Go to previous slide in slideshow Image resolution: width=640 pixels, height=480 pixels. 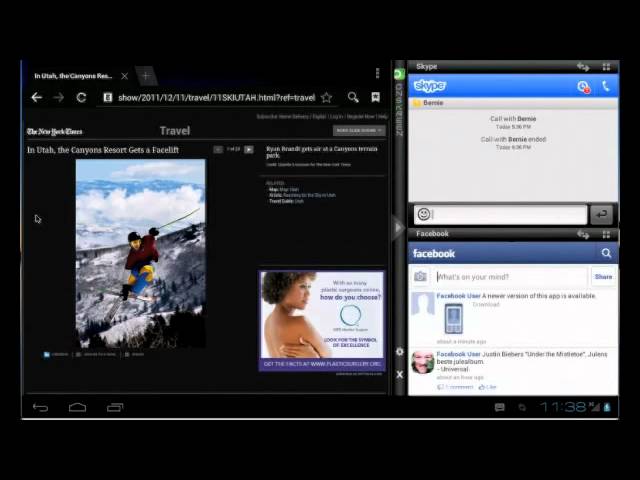[218, 149]
